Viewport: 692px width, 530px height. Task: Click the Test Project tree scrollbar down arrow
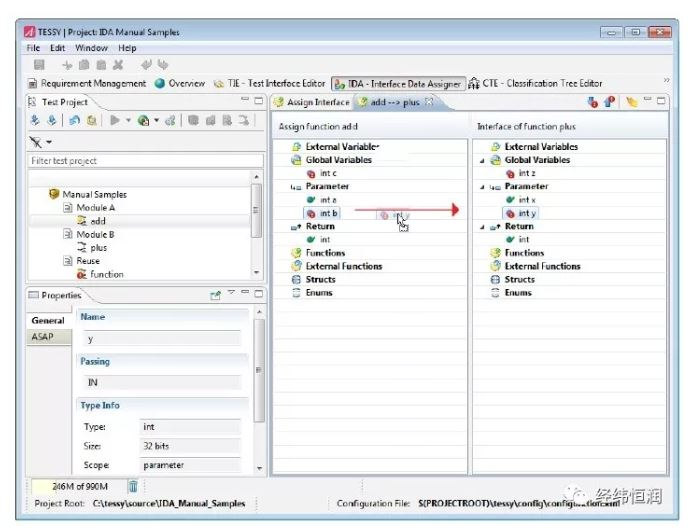click(x=256, y=273)
